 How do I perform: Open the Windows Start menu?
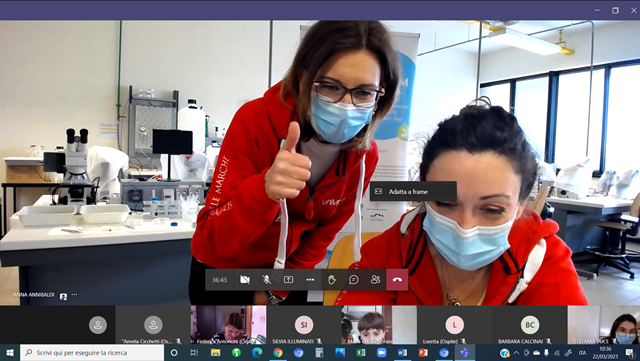pos(10,352)
